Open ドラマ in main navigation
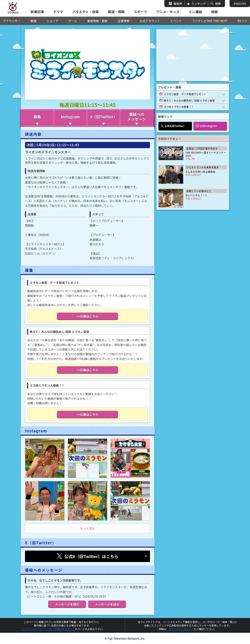This screenshot has width=250, height=644. tap(58, 12)
